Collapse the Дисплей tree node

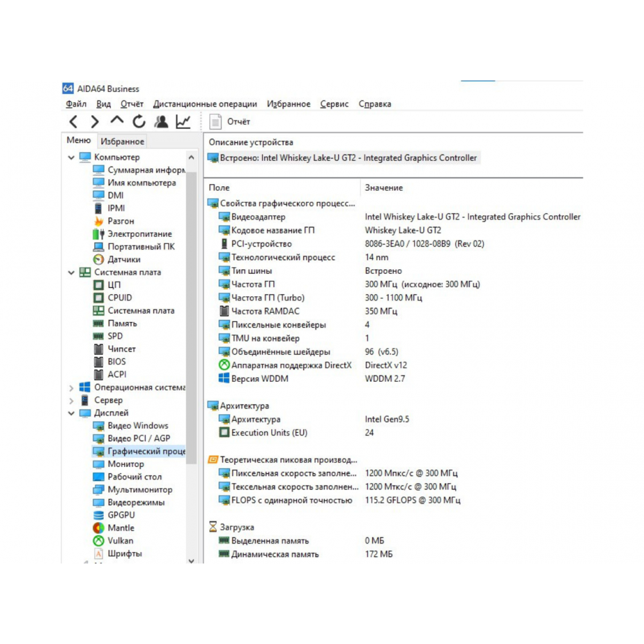(71, 413)
